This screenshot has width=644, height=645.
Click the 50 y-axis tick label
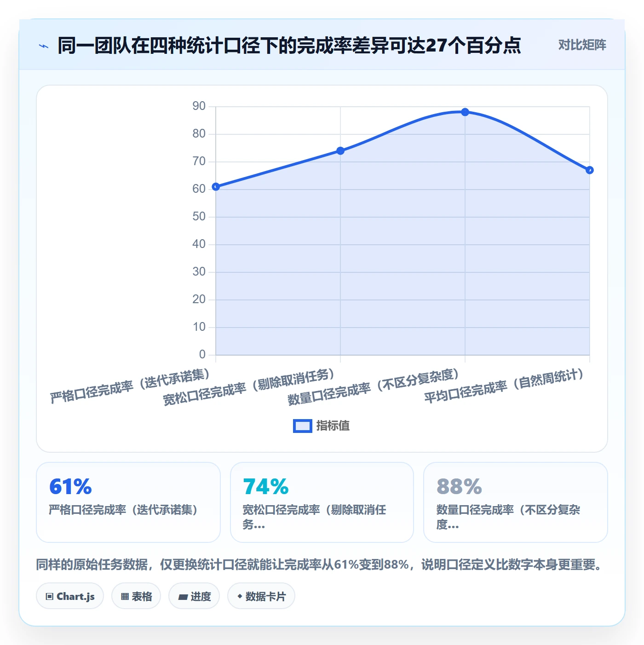(x=199, y=217)
